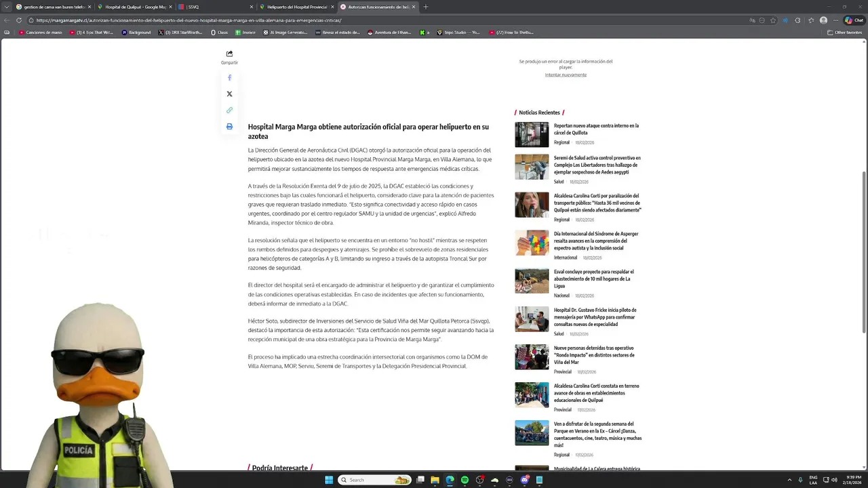Open 'Aventura de Ethan...' bookmark

pyautogui.click(x=390, y=33)
